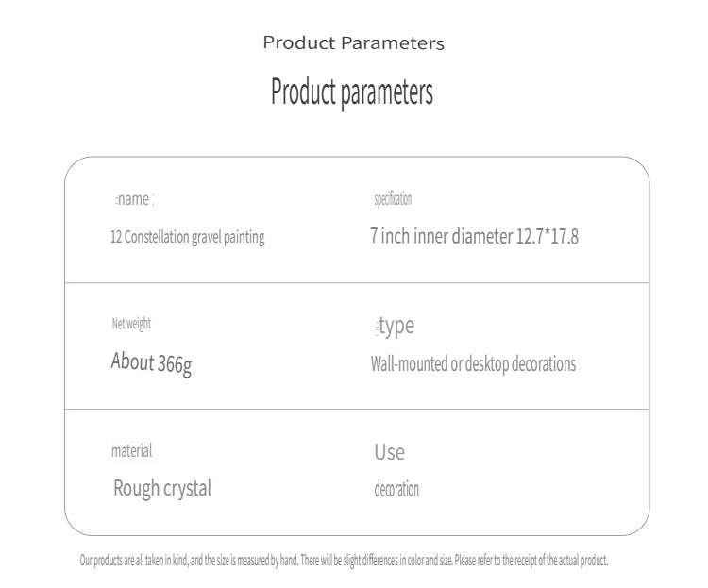The width and height of the screenshot is (708, 588).
Task: Click "7 inch inner diameter 12.7*17.8" value
Action: [x=474, y=236]
